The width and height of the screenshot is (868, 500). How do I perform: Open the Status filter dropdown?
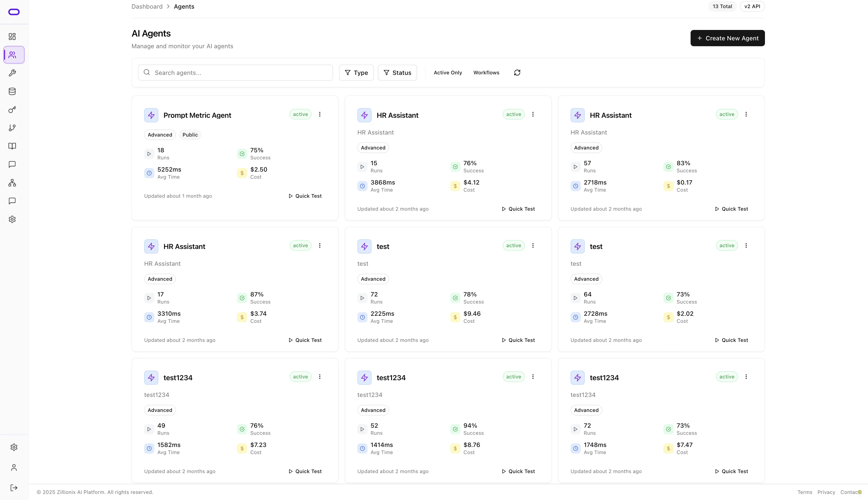coord(397,72)
